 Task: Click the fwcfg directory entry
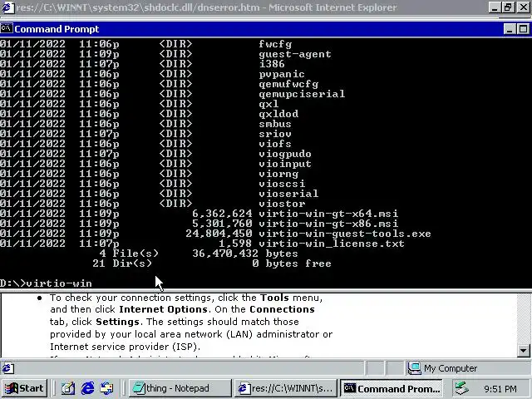[275, 44]
